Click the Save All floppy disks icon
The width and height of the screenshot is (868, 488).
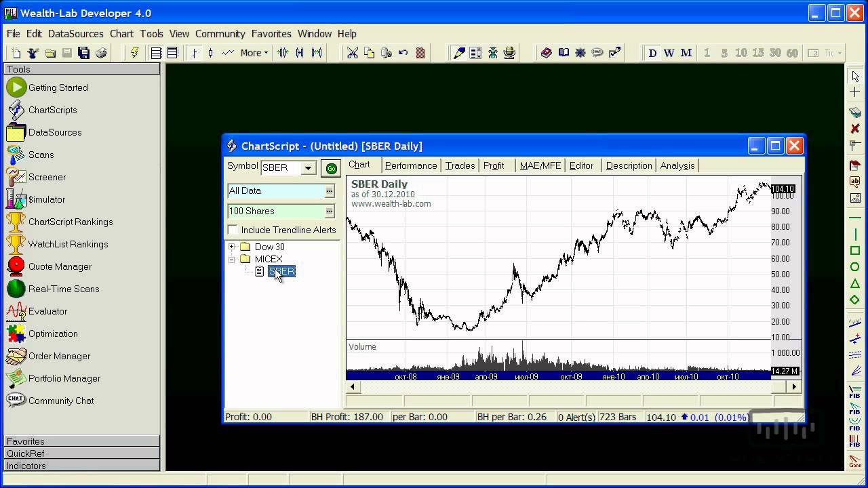click(84, 53)
